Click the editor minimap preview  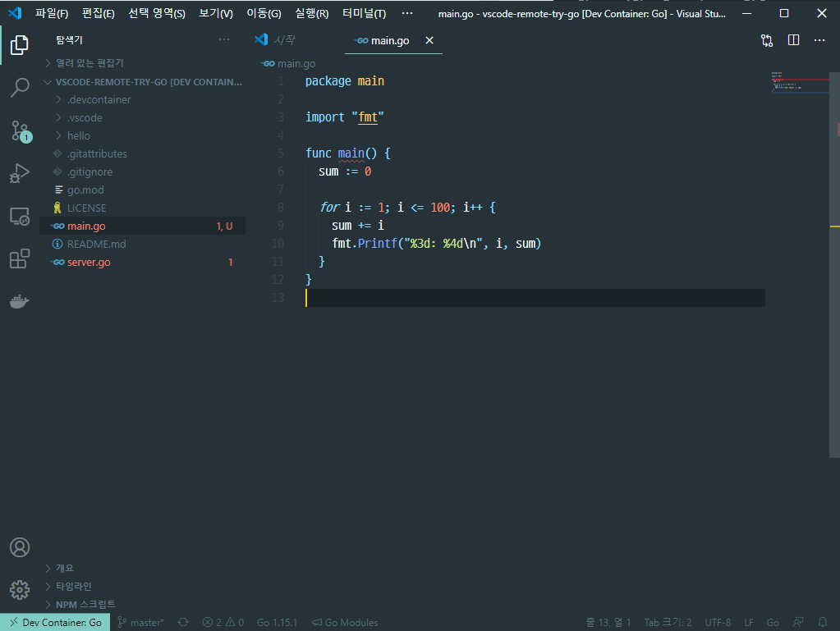800,82
